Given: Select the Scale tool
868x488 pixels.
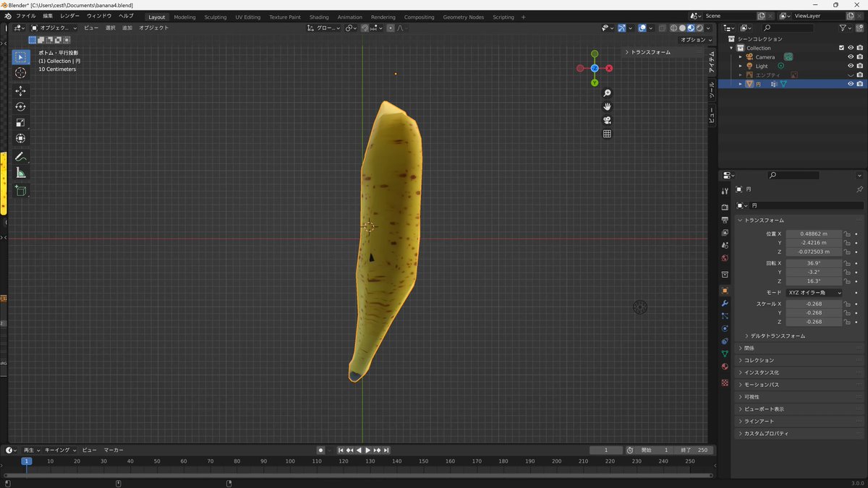Looking at the screenshot, I should pyautogui.click(x=20, y=123).
